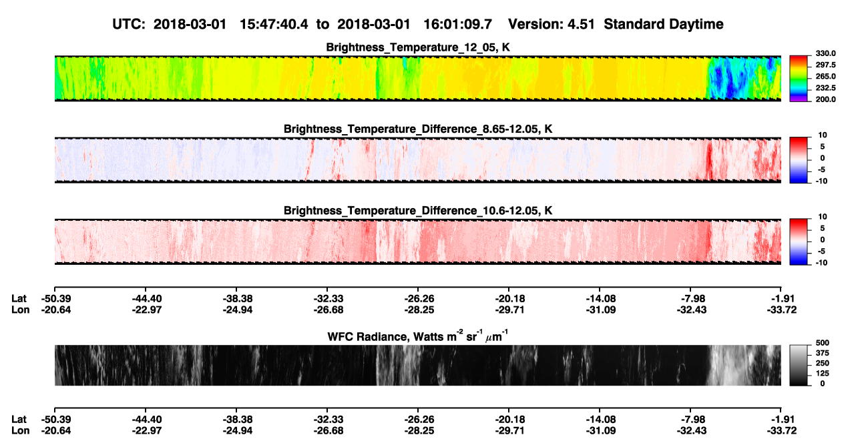Image resolution: width=868 pixels, height=445 pixels.
Task: Click the -32.43 longitude below the WFC Radiance panel
Action: tap(690, 430)
